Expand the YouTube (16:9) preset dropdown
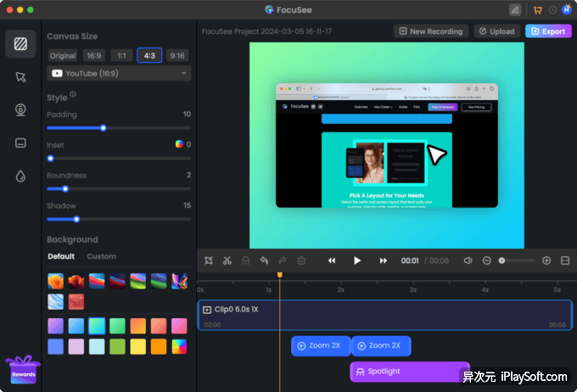The width and height of the screenshot is (577, 392). (119, 73)
